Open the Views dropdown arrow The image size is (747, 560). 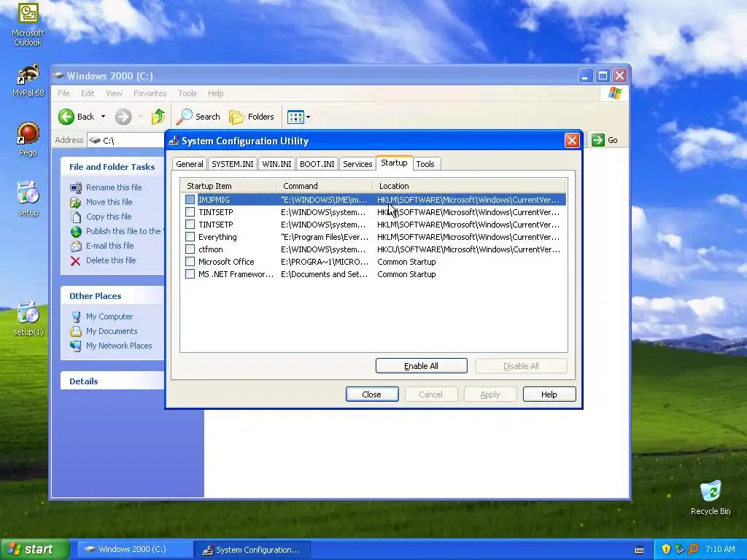[x=309, y=117]
